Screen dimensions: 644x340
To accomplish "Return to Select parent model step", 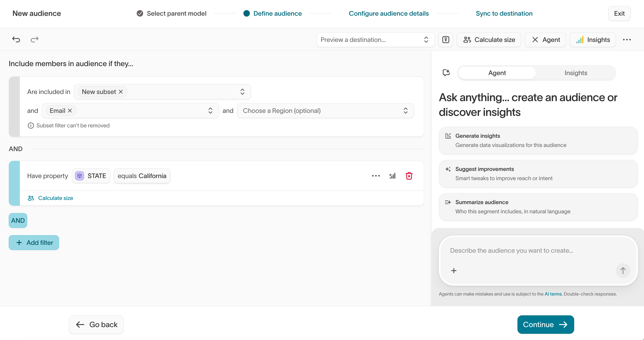I will [171, 14].
